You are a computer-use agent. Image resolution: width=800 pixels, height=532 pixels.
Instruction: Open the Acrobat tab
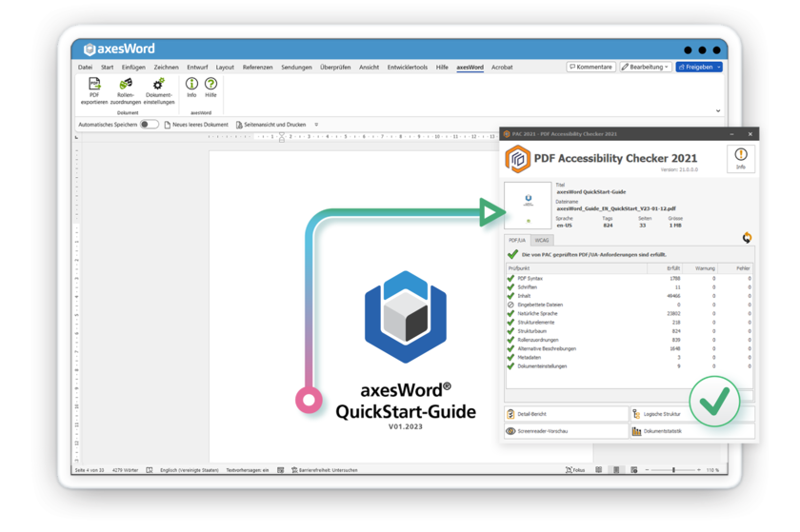tap(502, 67)
